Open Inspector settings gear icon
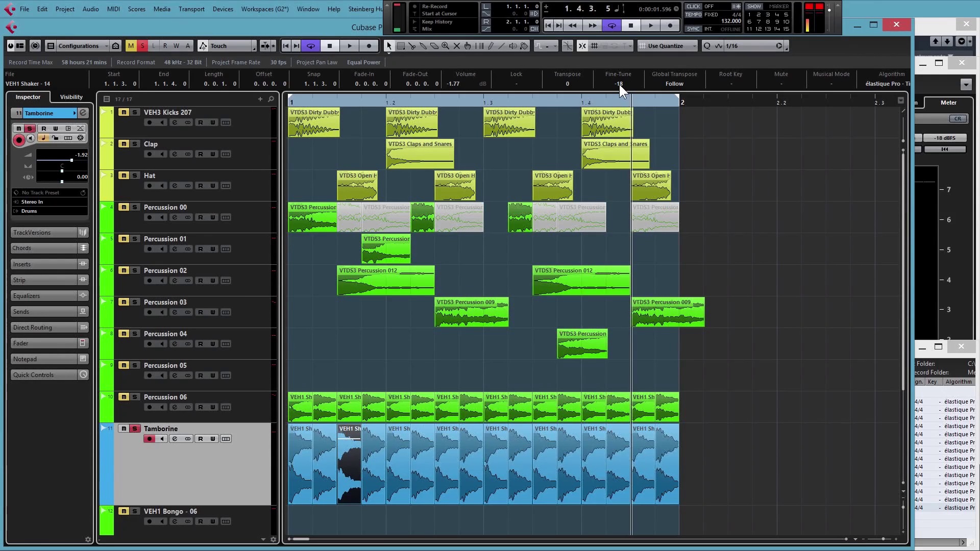 (x=88, y=539)
